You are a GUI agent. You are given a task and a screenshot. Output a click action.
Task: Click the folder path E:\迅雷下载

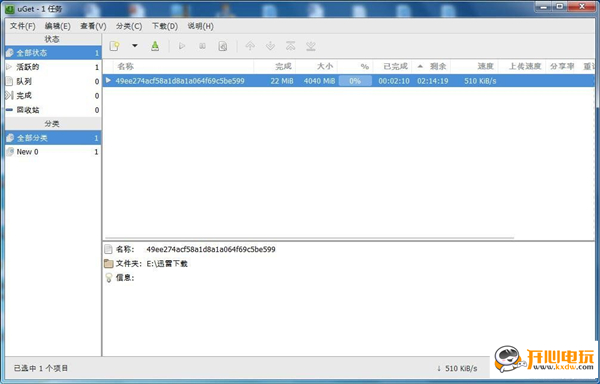(167, 264)
